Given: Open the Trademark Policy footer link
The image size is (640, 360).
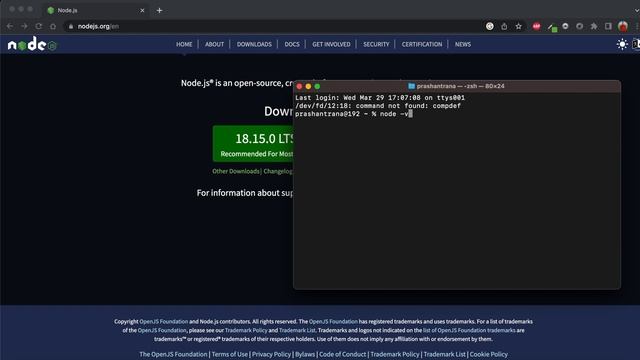Looking at the screenshot, I should click(x=395, y=354).
